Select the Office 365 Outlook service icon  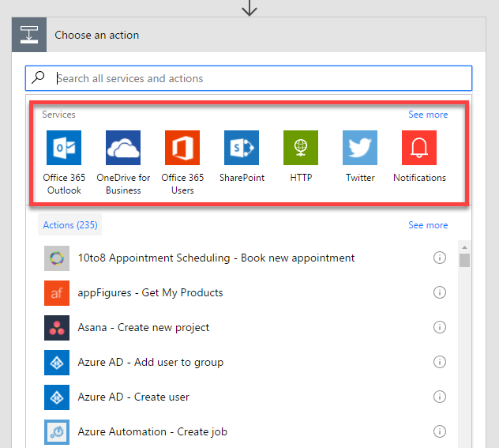pyautogui.click(x=64, y=148)
